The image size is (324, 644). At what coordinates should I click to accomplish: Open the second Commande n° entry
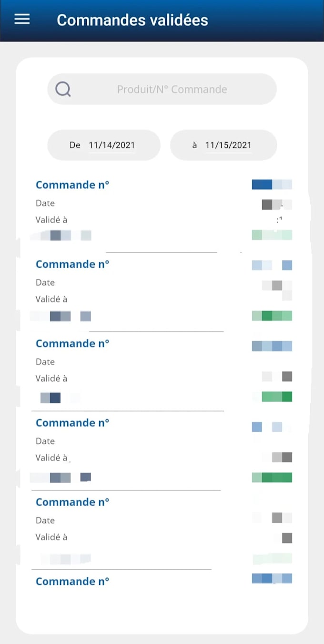[x=72, y=264]
